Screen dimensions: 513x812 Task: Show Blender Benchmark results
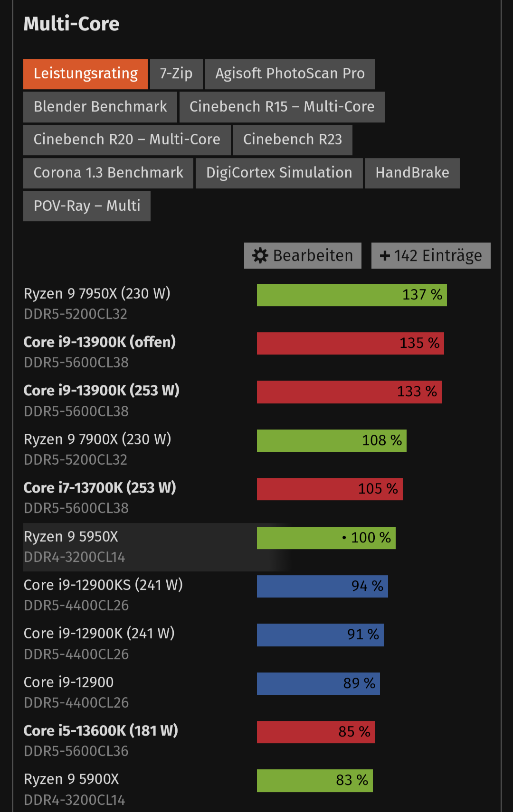(x=100, y=107)
